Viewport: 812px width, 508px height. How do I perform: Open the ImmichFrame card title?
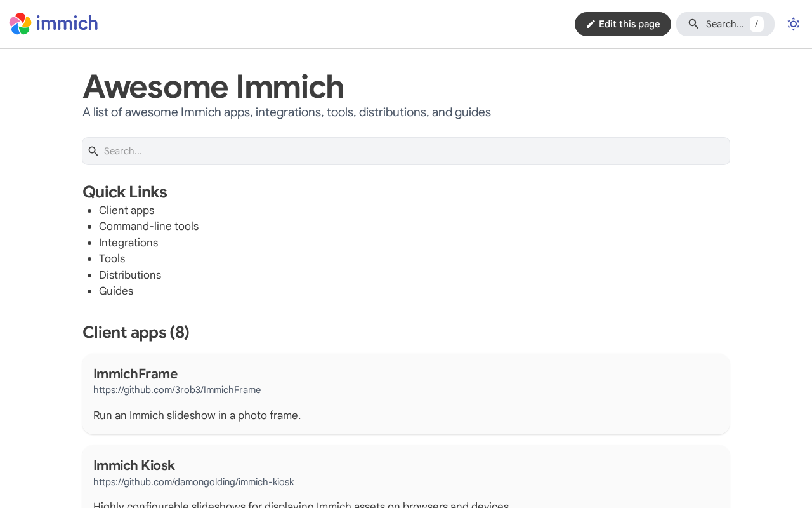tap(135, 373)
